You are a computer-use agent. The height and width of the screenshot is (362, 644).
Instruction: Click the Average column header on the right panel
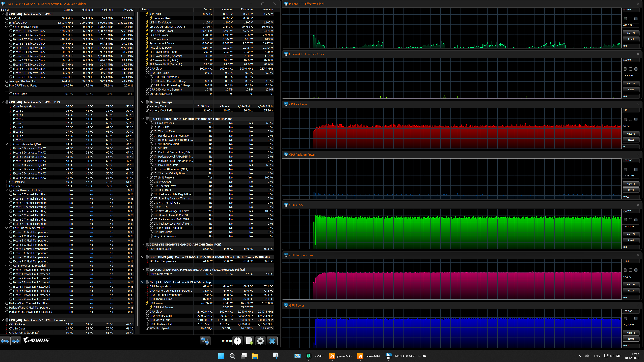click(268, 10)
